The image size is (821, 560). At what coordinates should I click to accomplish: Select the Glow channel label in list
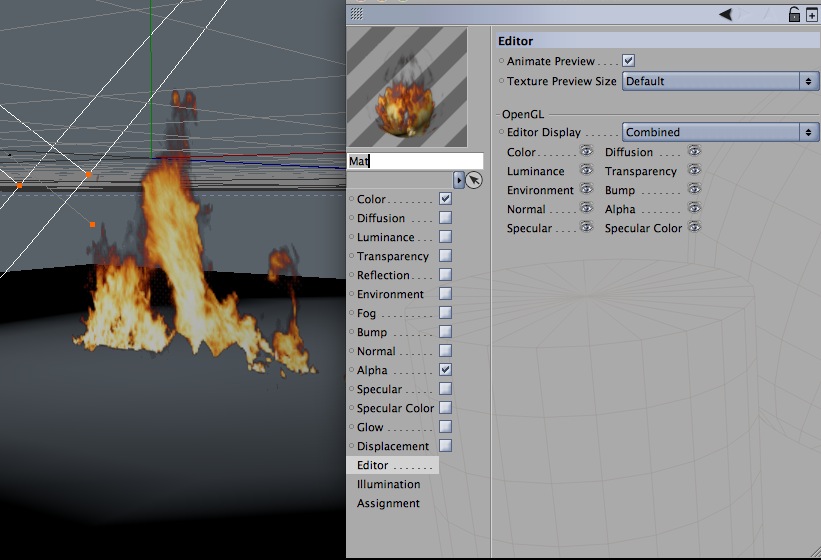(x=370, y=428)
